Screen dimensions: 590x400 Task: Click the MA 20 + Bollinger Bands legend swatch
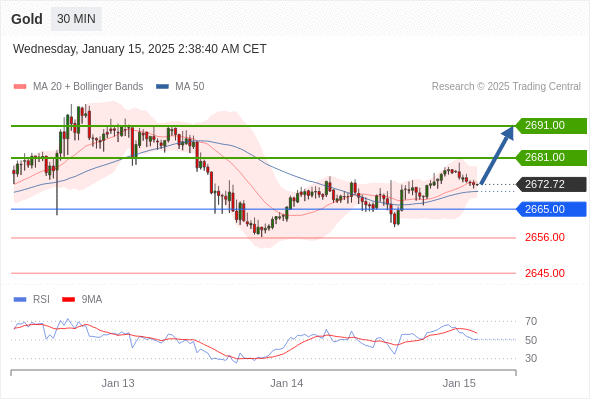20,87
